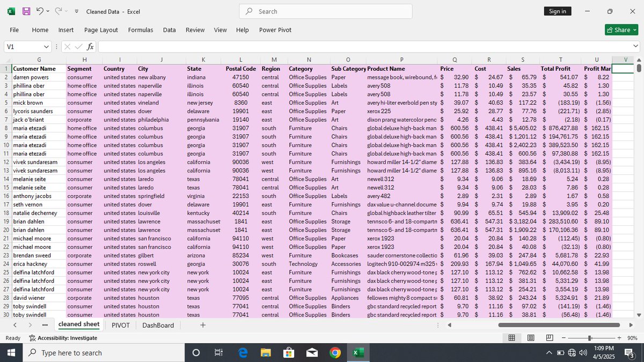This screenshot has height=362, width=644.
Task: Open the Help ribbon tab
Action: click(243, 30)
